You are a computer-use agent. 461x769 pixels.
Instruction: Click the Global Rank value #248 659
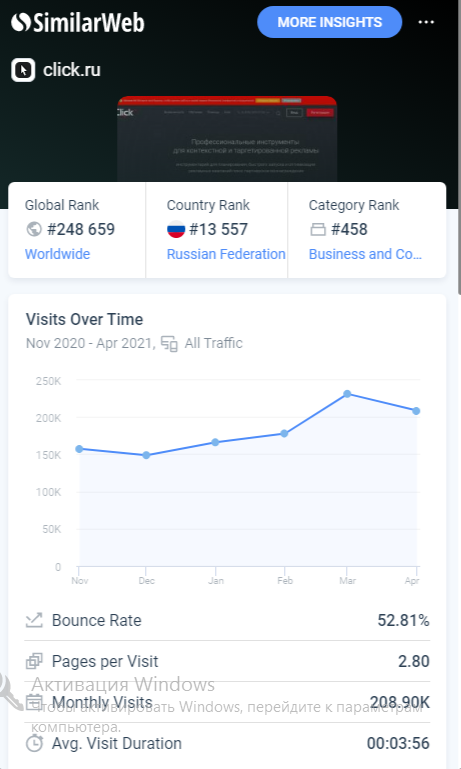pos(81,229)
